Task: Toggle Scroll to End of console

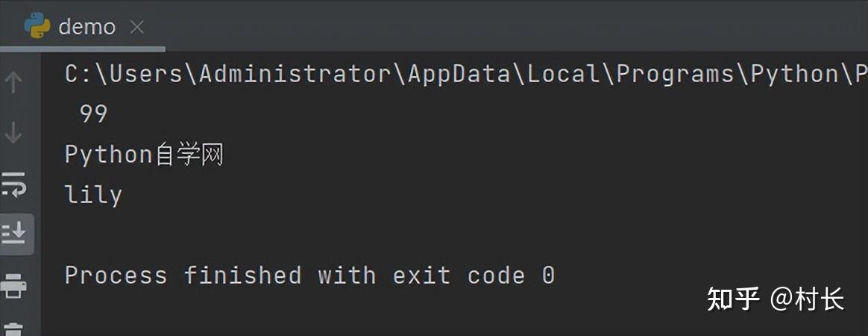Action: 13,234
